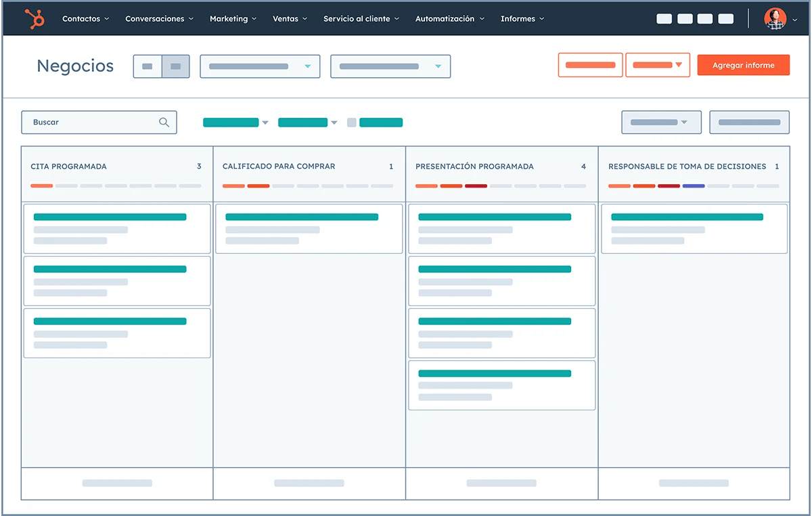Click the orange progress segment under Cita Programada
812x516 pixels.
coord(41,186)
